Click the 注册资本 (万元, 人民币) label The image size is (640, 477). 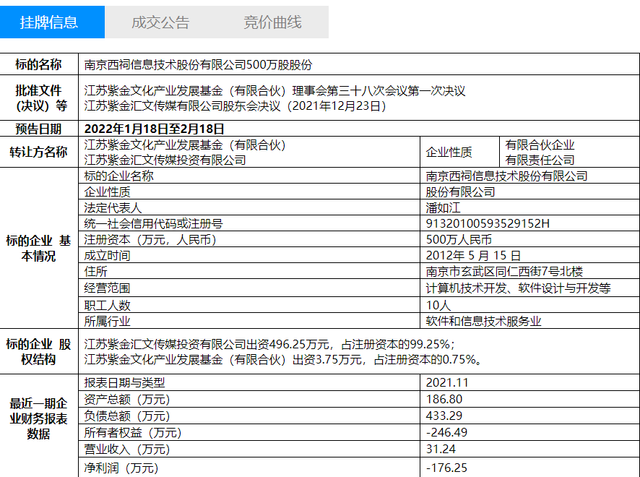pos(150,240)
